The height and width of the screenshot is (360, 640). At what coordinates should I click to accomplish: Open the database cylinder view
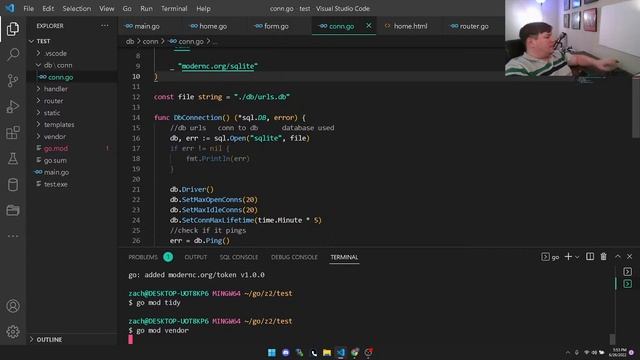click(x=13, y=184)
